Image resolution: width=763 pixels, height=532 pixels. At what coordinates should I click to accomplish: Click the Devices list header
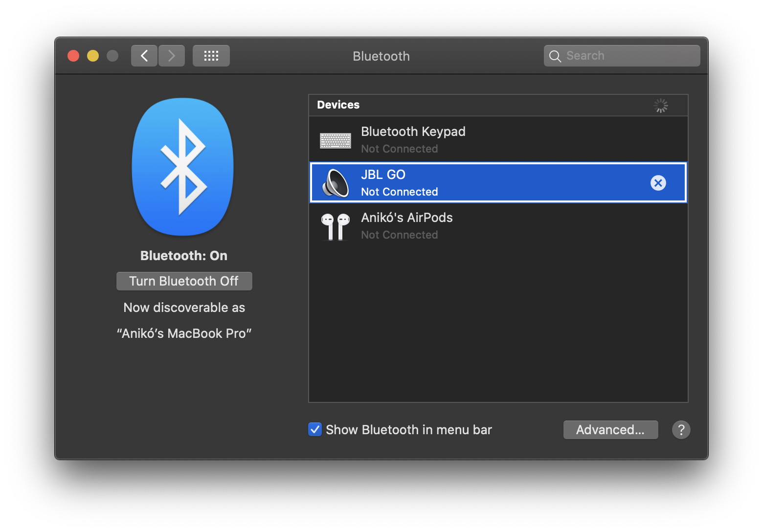498,105
